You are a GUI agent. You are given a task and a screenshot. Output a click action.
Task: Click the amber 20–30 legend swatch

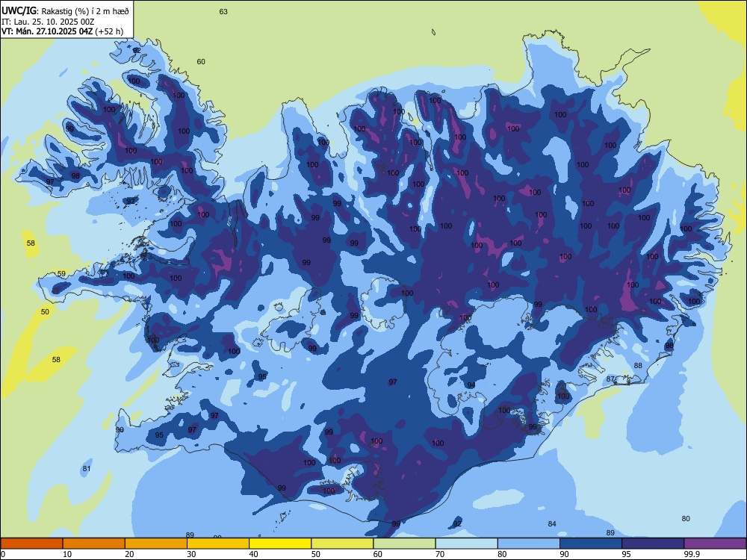[156, 544]
